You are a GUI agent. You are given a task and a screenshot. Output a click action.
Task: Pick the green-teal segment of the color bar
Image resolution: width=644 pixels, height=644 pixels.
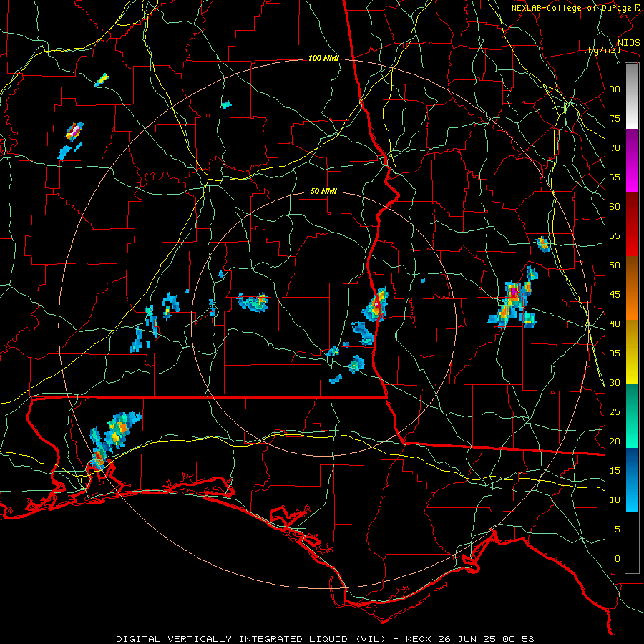[632, 416]
